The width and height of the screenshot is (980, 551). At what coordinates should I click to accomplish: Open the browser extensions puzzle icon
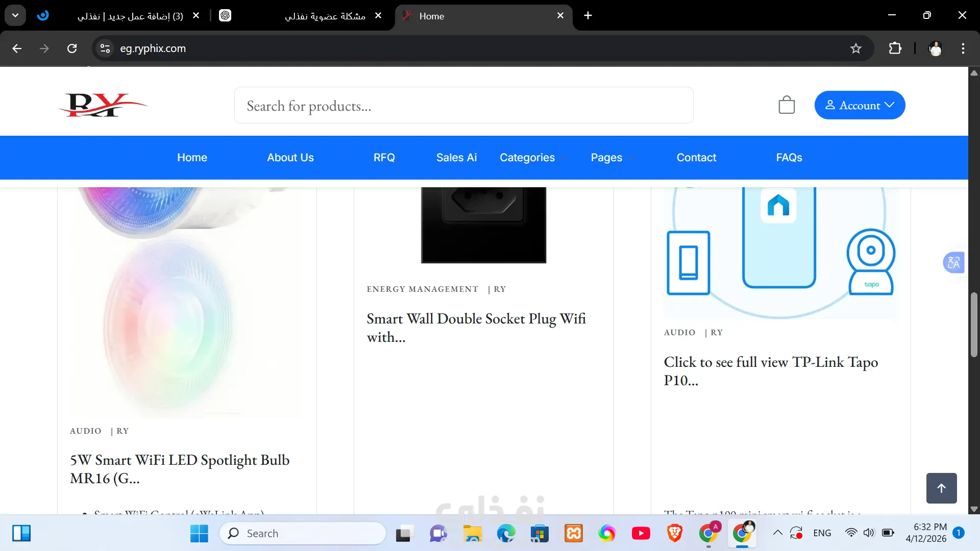tap(895, 48)
